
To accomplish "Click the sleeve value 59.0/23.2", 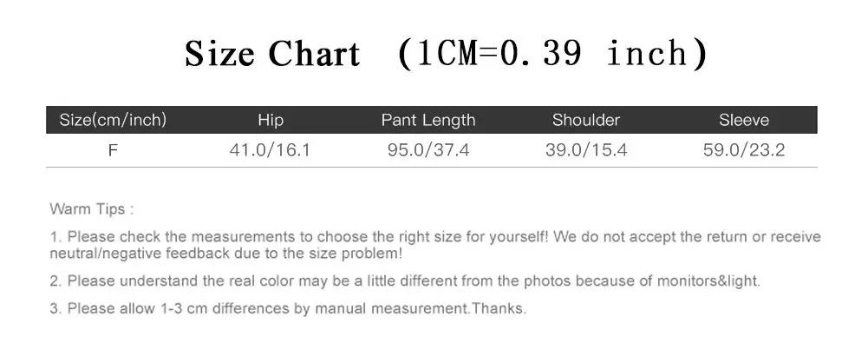I will point(744,150).
